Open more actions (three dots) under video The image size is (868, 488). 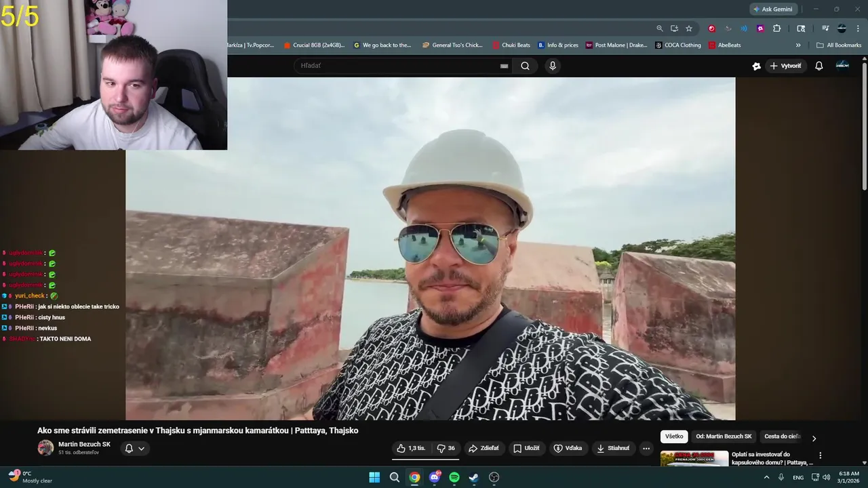[x=646, y=448]
